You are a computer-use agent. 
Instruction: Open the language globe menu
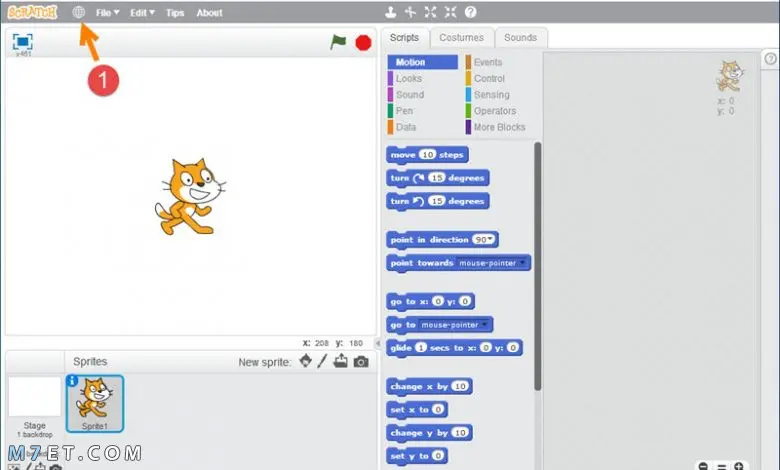click(79, 12)
